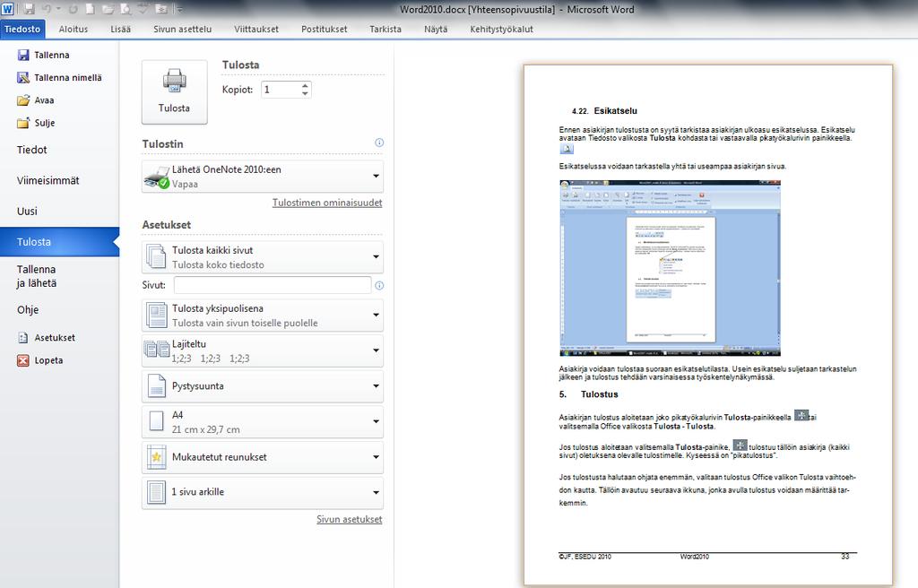
Task: Click the "4.22. Esikatselu" heading in the preview
Action: [604, 110]
